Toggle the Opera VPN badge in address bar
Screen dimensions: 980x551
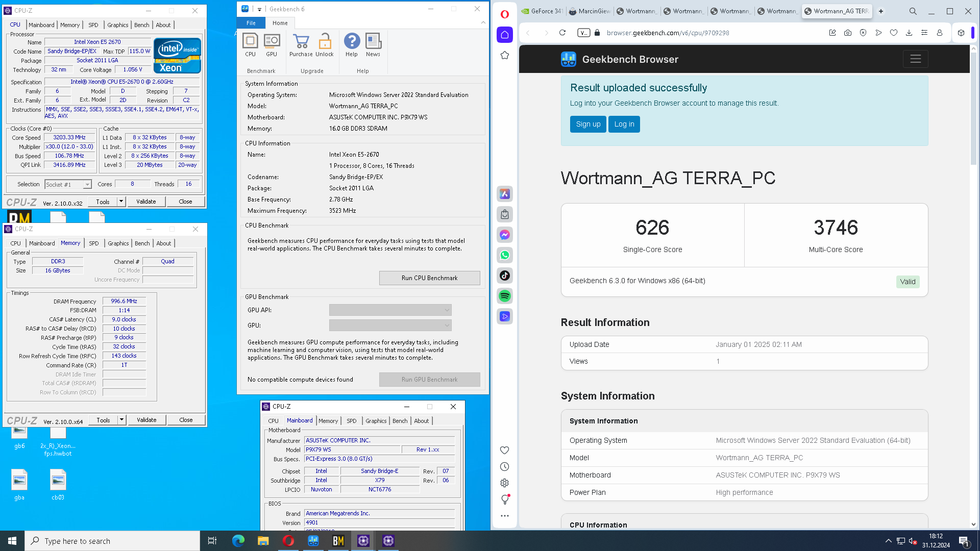click(583, 33)
